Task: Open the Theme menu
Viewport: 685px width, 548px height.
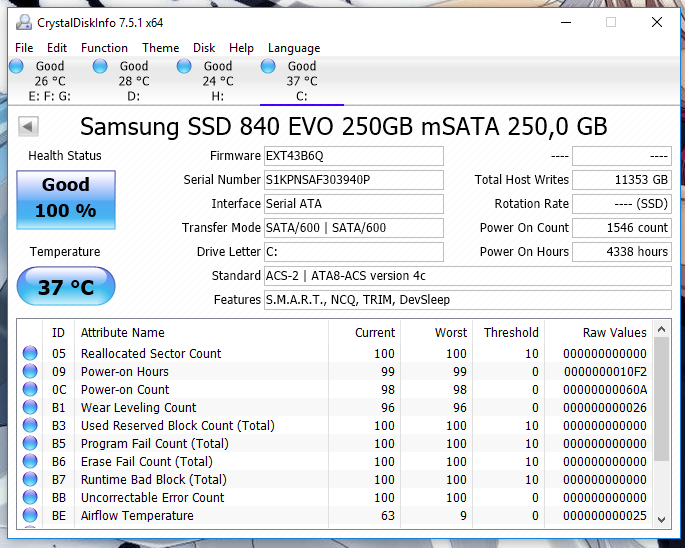Action: (x=160, y=48)
